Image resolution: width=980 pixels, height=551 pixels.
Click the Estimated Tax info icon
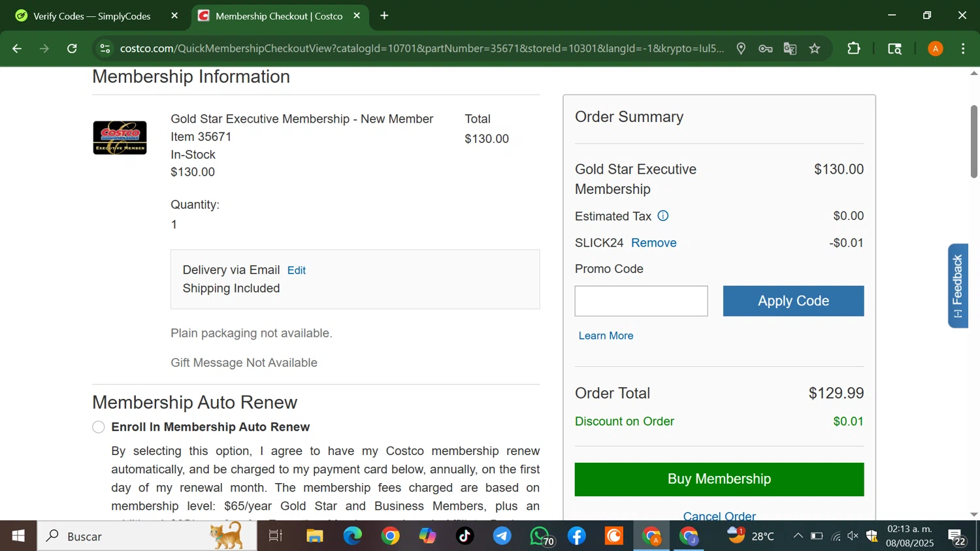[x=662, y=215]
